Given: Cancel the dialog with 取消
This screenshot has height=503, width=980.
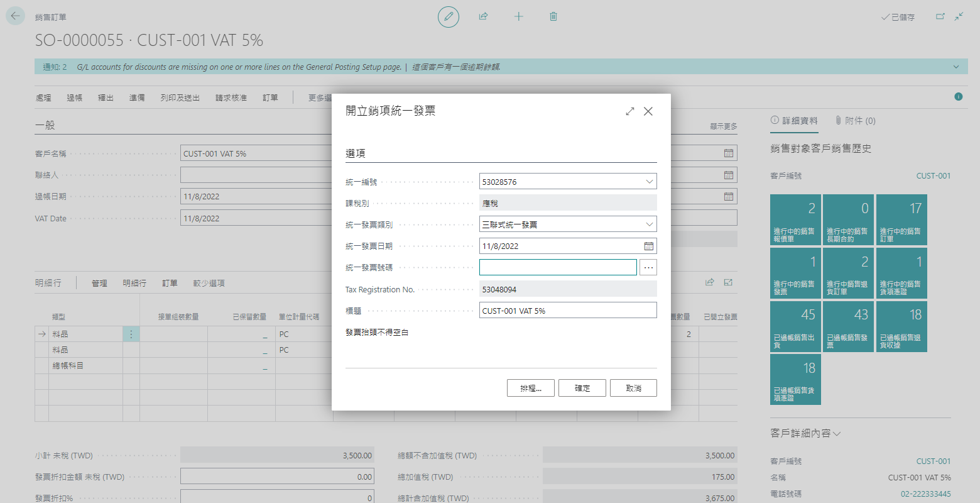Looking at the screenshot, I should (633, 388).
